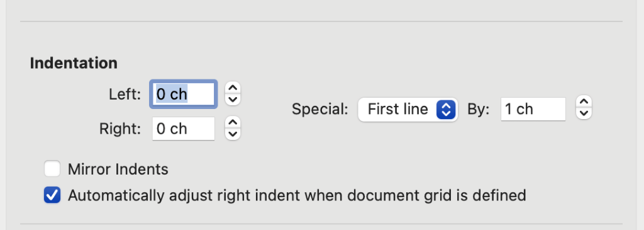Focus the Left indent field
644x230 pixels.
(184, 95)
